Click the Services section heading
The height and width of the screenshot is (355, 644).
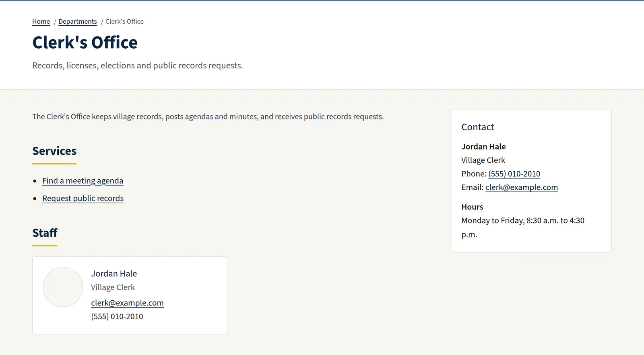[54, 151]
